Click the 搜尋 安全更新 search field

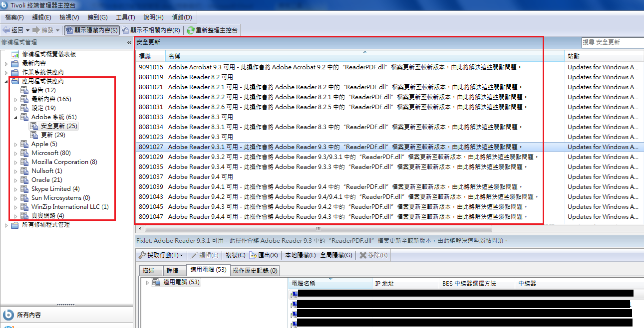tap(613, 42)
